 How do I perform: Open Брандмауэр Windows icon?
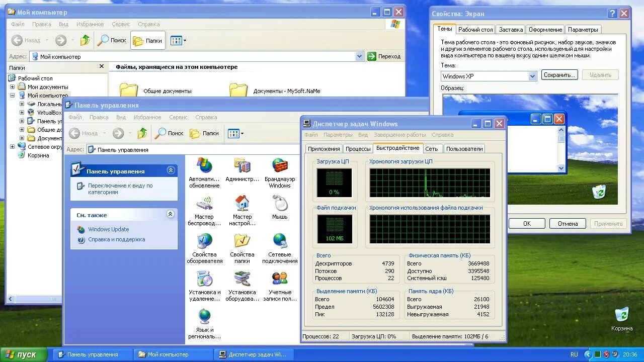coord(280,172)
